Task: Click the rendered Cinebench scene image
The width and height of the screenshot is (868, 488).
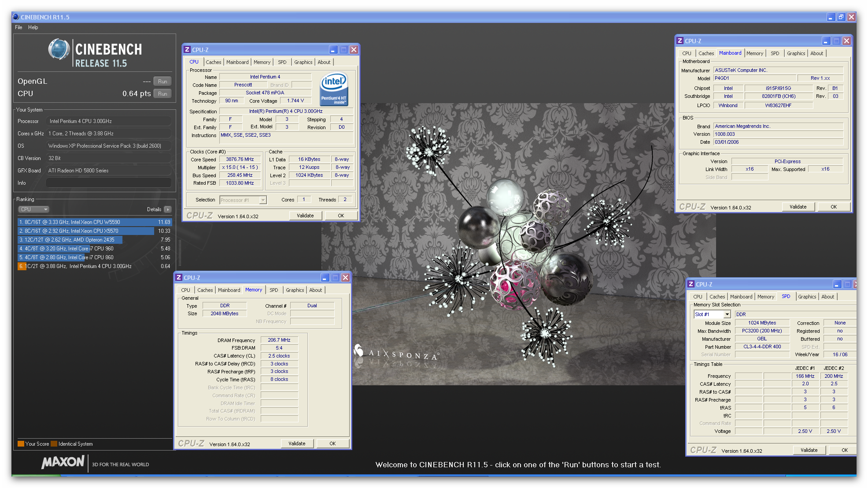Action: coord(518,244)
